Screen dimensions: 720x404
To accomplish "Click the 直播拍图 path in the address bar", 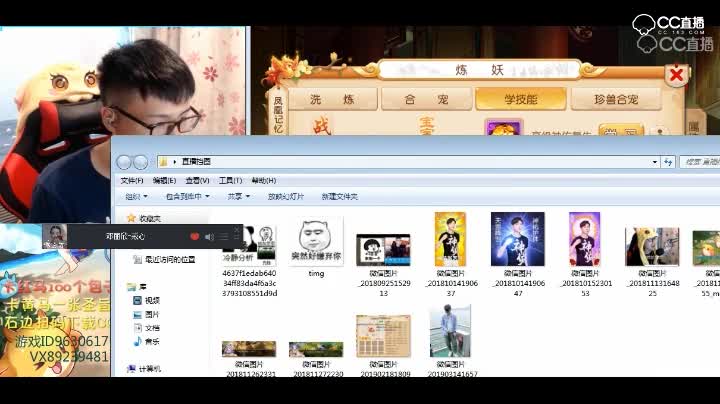I will pyautogui.click(x=196, y=162).
